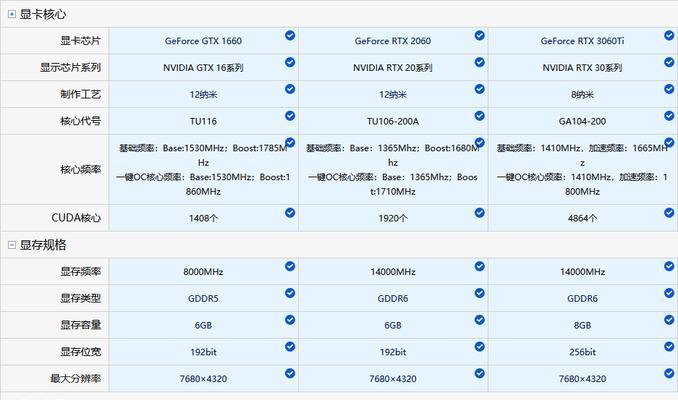Click check mark in GTX 1660 核心频率 cell
The width and height of the screenshot is (678, 400).
[290, 143]
